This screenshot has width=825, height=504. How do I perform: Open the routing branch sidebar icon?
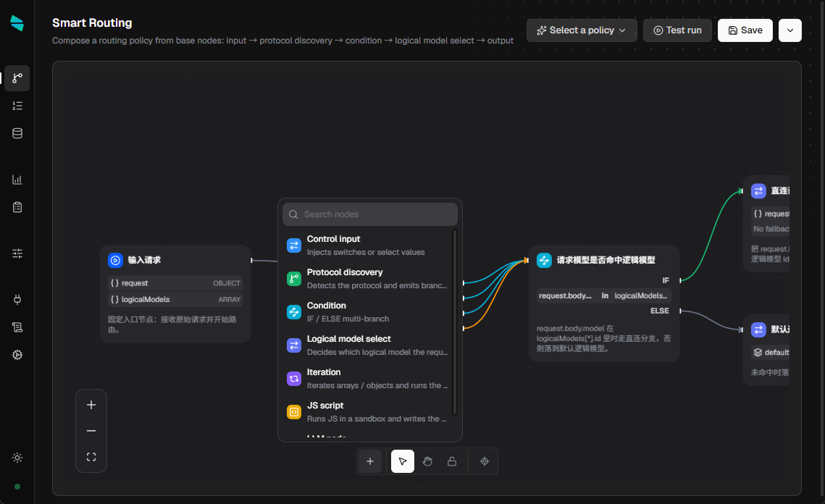click(x=17, y=78)
